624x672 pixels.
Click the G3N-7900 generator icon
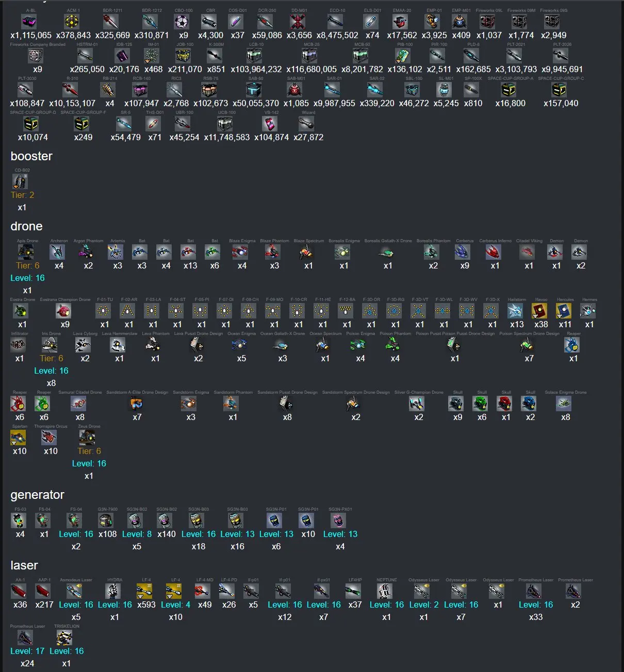[x=106, y=520]
